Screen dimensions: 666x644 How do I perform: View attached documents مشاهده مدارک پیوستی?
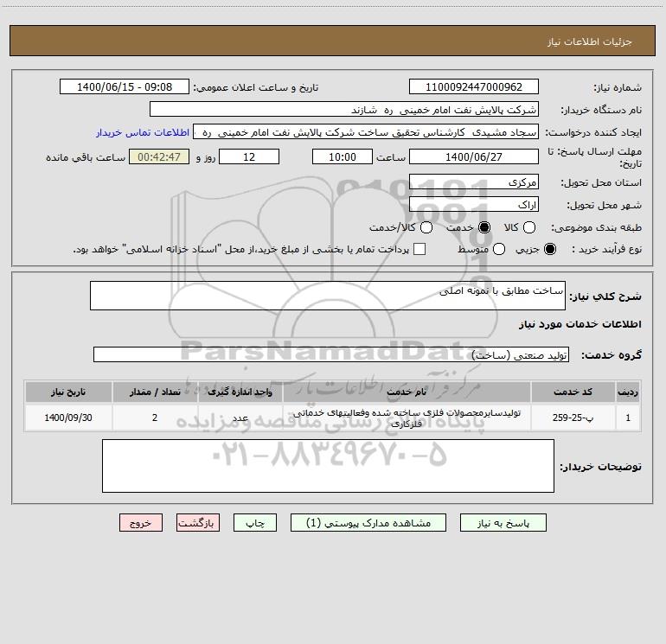368,523
